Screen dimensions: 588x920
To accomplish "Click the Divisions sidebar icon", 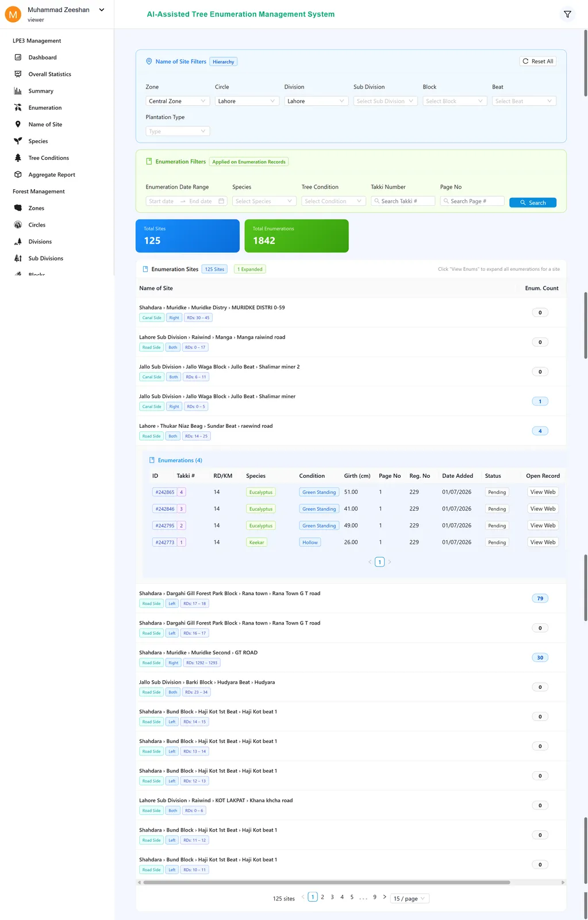I will coord(18,241).
